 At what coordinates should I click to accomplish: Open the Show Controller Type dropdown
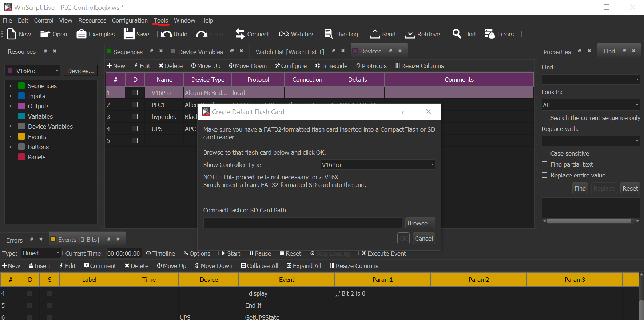[x=378, y=165]
